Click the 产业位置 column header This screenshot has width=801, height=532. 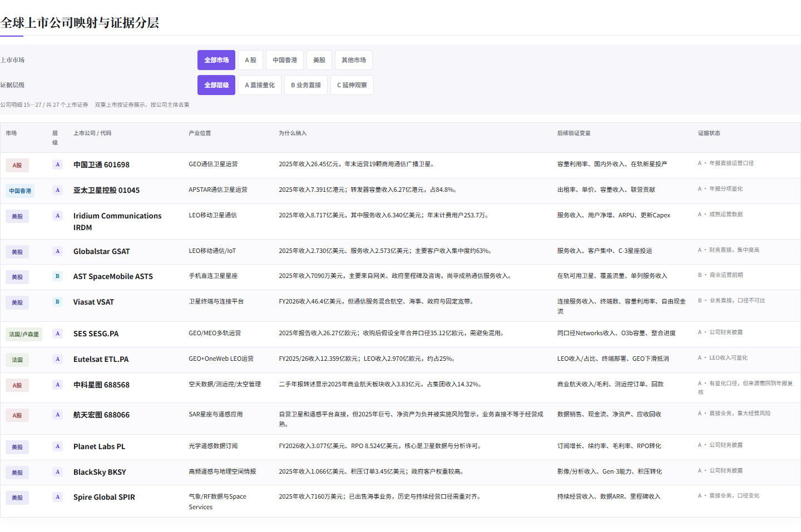[x=200, y=133]
